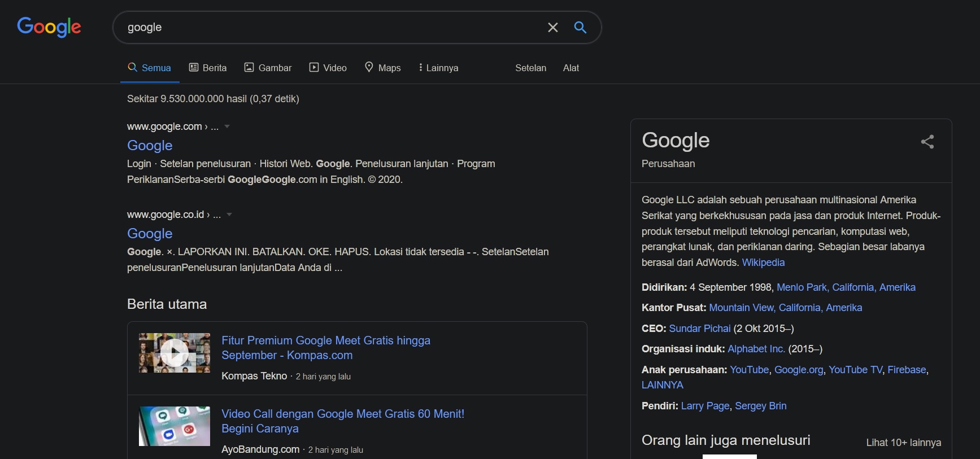
Task: Expand dropdown arrow next to www.google.co.id
Action: (229, 215)
